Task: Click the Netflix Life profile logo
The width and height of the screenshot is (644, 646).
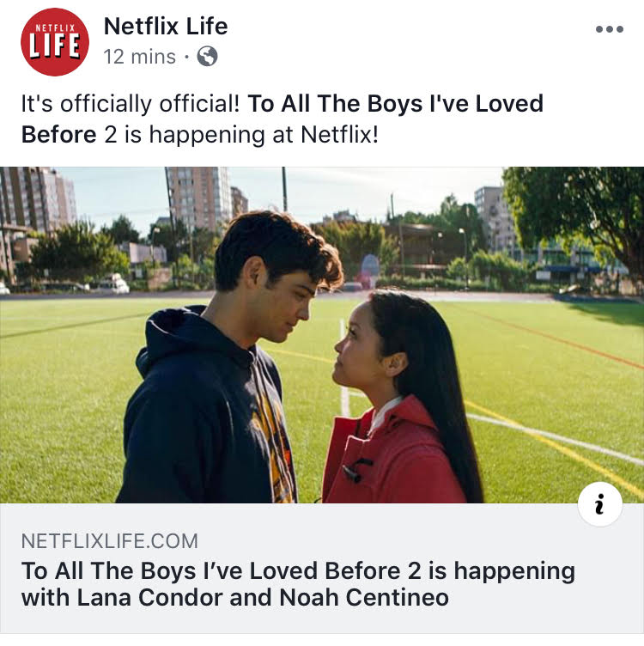Action: tap(55, 42)
